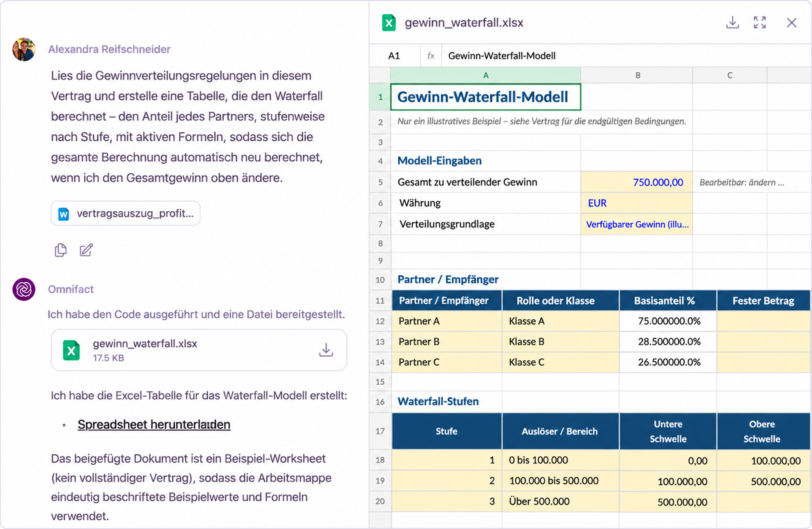Viewport: 812px width, 529px height.
Task: Click the Untere Schwelle column header
Action: pos(668,431)
